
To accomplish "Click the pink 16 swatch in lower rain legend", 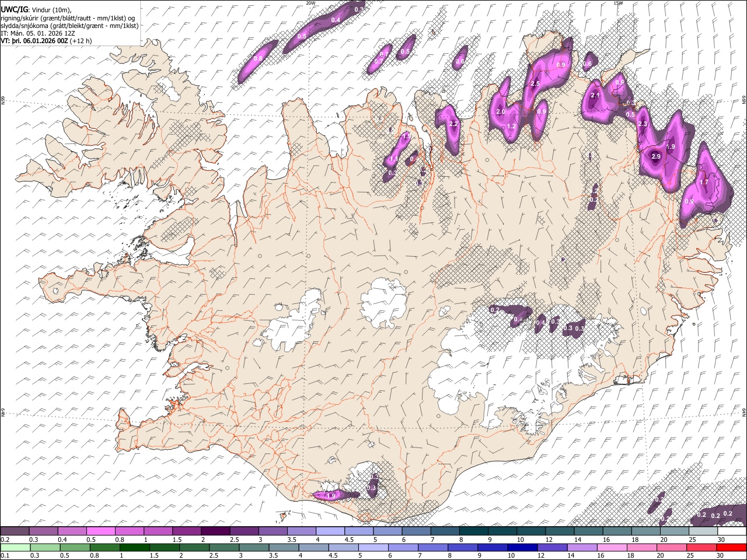I will pyautogui.click(x=612, y=547).
